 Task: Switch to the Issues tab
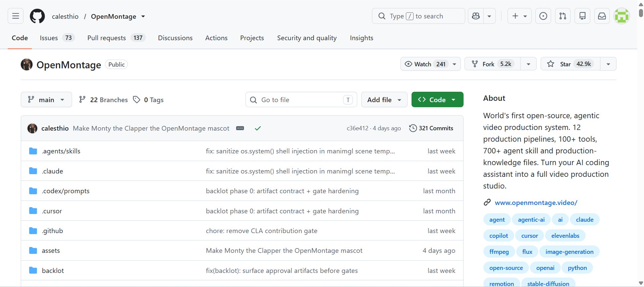coord(57,38)
